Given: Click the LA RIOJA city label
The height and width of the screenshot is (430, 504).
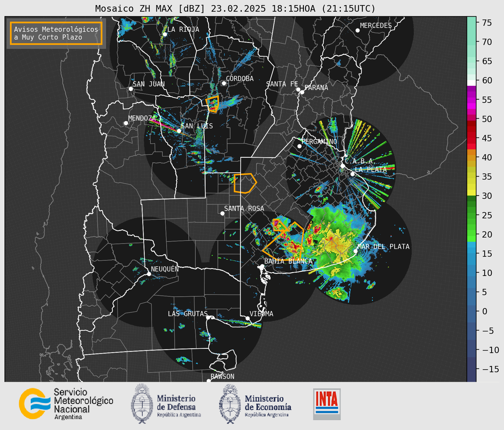Looking at the screenshot, I should (183, 29).
